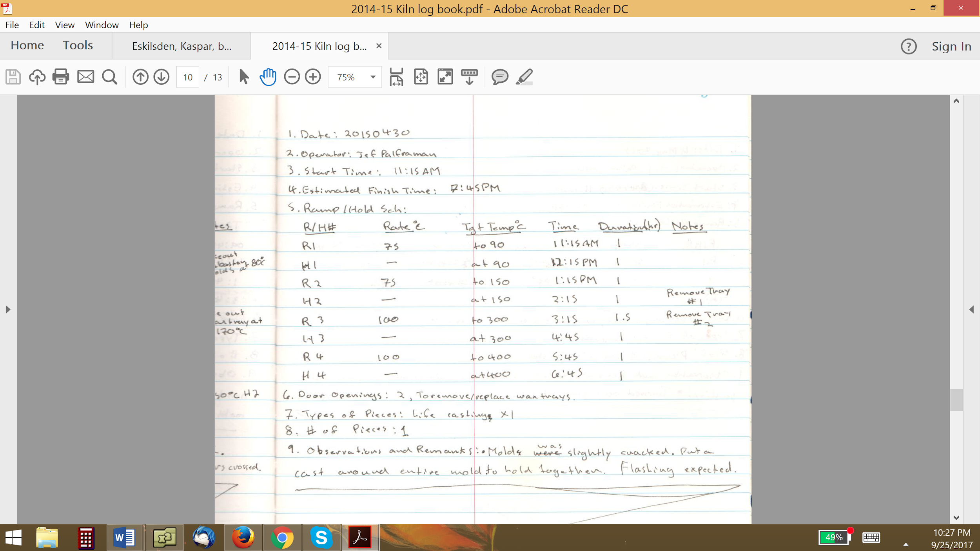Go to next page with down arrow
The height and width of the screenshot is (551, 980).
point(162,77)
